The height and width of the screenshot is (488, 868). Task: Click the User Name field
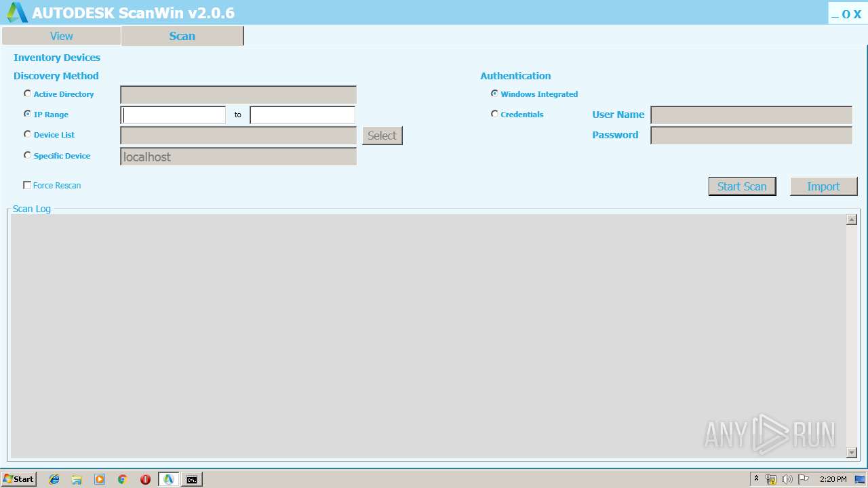click(751, 115)
